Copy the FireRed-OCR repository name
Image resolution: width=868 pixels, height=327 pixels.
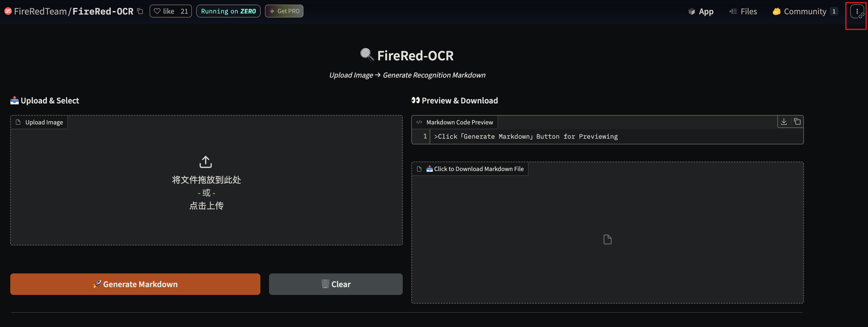(140, 11)
